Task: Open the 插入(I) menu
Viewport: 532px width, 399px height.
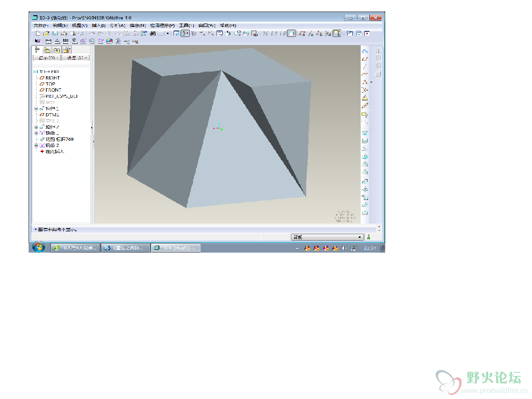Action: pyautogui.click(x=98, y=25)
